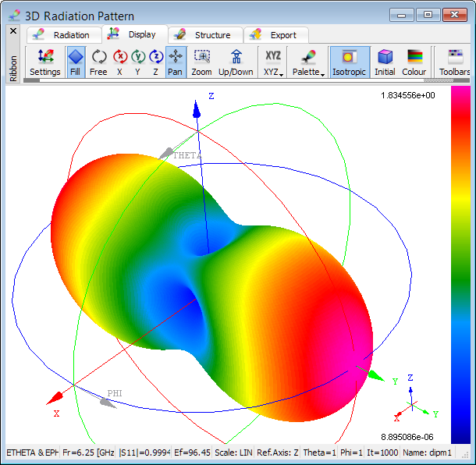Toggle the Pan mode button

[x=176, y=62]
